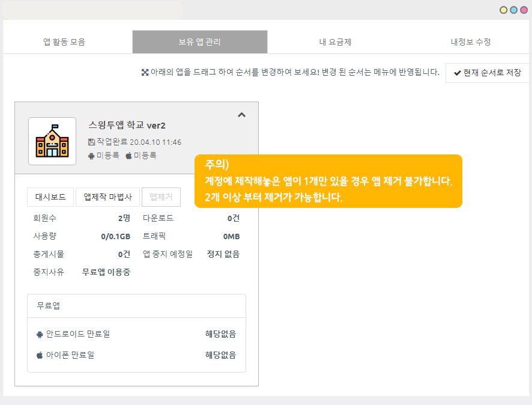The height and width of the screenshot is (405, 532).
Task: Click the floppy disk icon beside 작업완료
Action: point(91,142)
